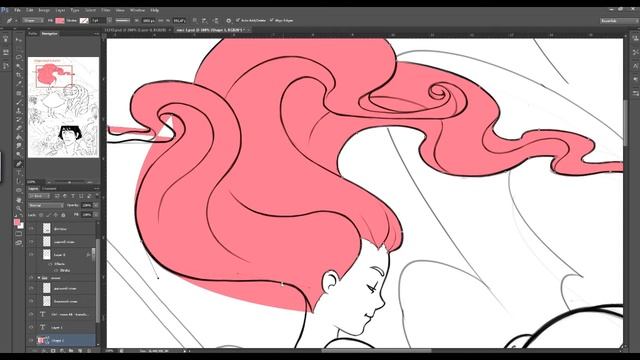The image size is (640, 360).
Task: Open layer filter Kind dropdown
Action: point(39,196)
